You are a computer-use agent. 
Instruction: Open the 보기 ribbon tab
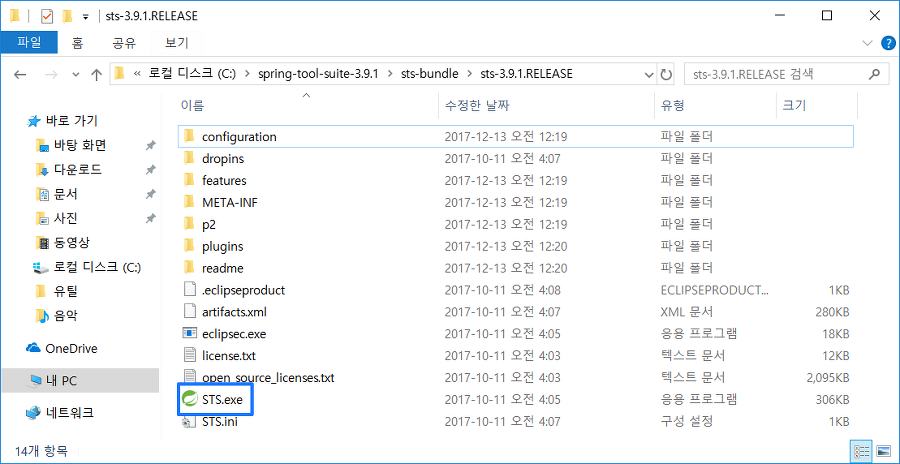coord(176,42)
